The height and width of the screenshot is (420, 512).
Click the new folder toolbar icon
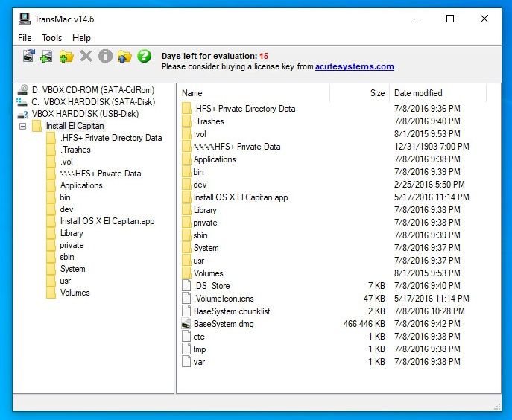pyautogui.click(x=66, y=56)
